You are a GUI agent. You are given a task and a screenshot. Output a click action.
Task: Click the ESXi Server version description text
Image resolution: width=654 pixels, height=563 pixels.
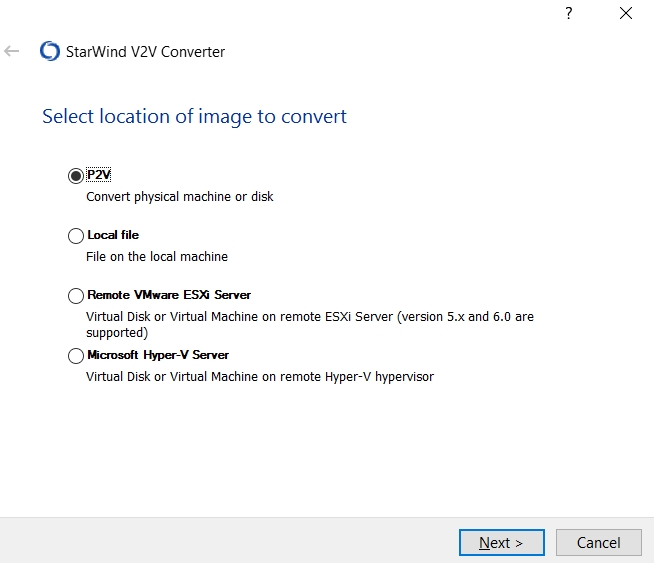(x=310, y=324)
